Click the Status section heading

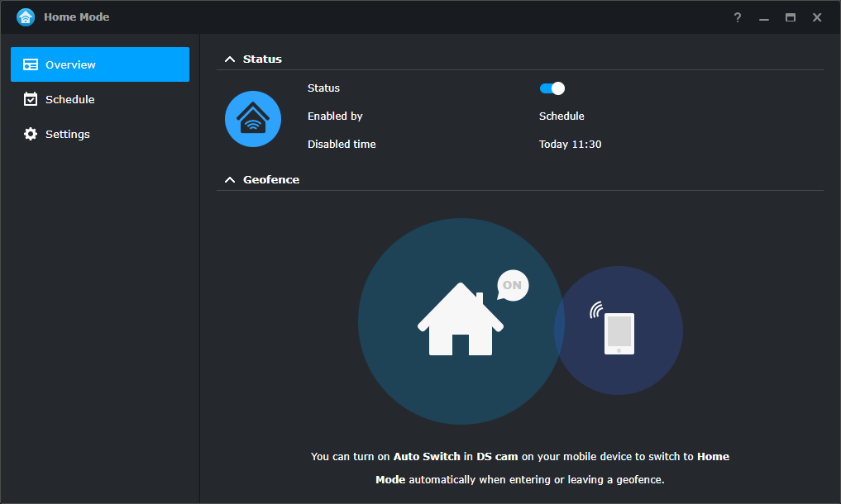tap(262, 59)
